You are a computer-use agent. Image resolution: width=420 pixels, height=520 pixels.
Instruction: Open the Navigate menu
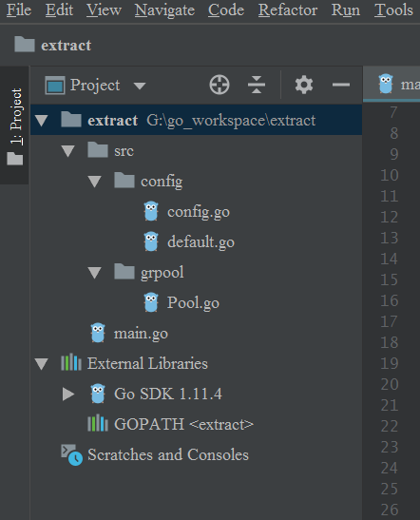click(164, 10)
